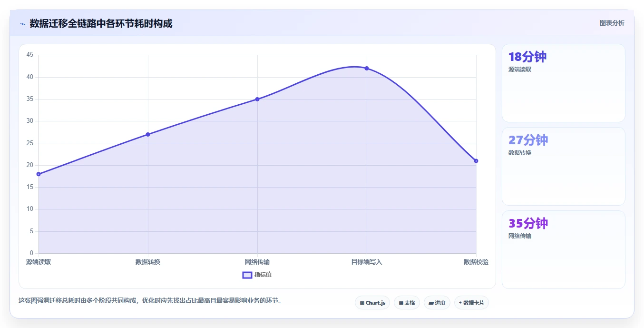Open the 35分钟 stat card value
The height and width of the screenshot is (328, 644).
coord(528,223)
